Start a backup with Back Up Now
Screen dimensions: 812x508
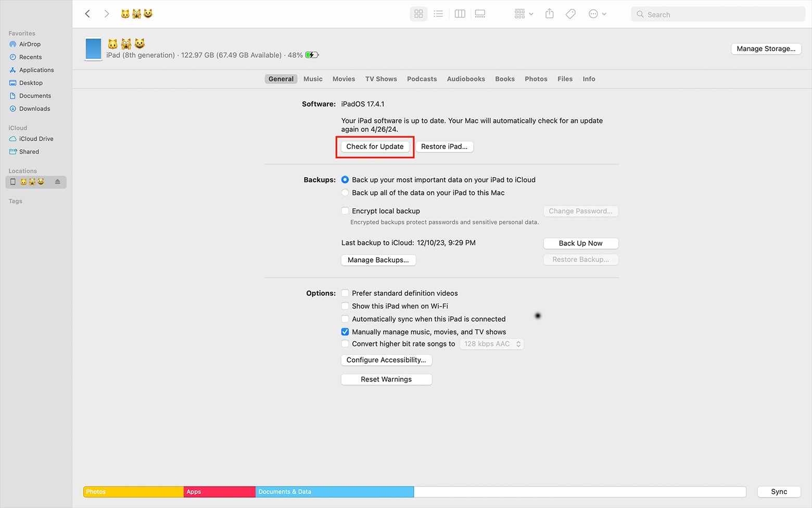pos(580,243)
